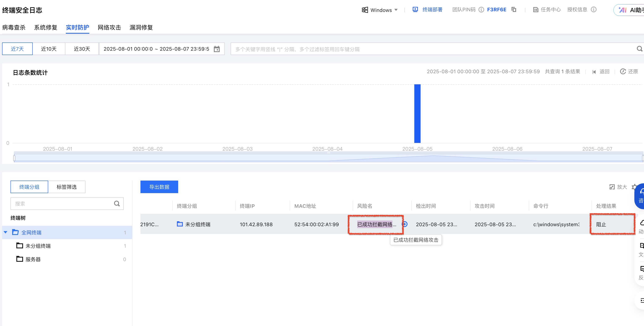Copy the team PIN code icon
This screenshot has width=644, height=326.
pyautogui.click(x=514, y=9)
